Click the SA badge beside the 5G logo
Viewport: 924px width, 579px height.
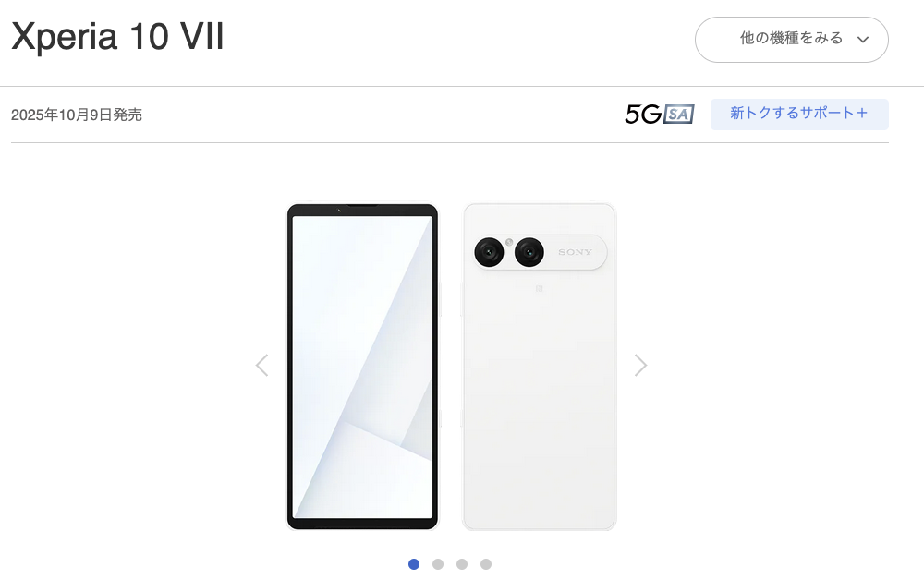[x=679, y=115]
